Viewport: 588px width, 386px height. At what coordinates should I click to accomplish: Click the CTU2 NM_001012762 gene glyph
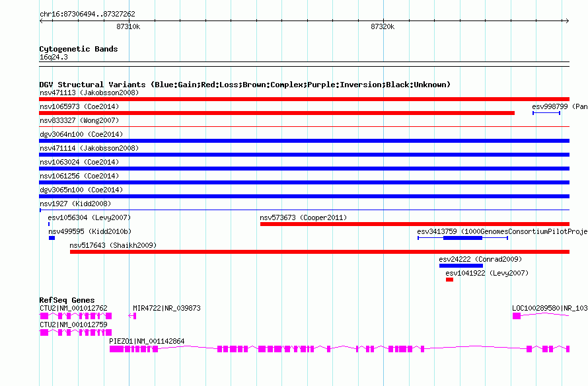(76, 316)
